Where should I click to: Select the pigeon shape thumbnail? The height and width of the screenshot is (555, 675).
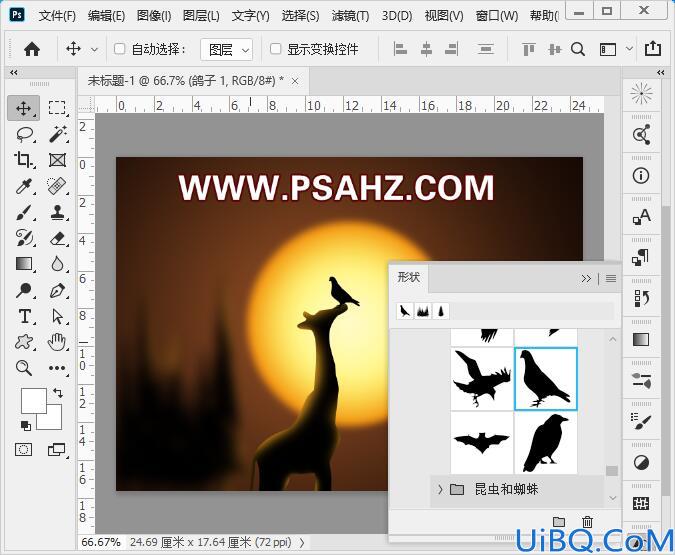[545, 379]
